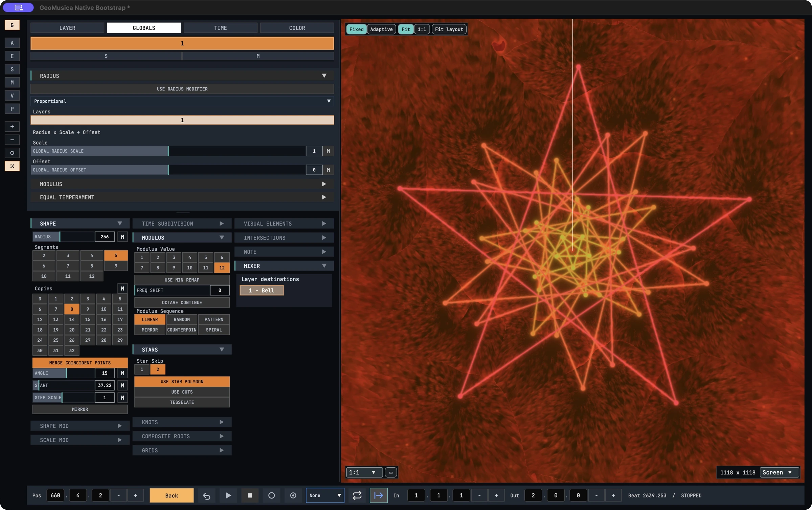Screen dimensions: 812x510
Task: Toggle Use Min Remap
Action: coord(182,280)
